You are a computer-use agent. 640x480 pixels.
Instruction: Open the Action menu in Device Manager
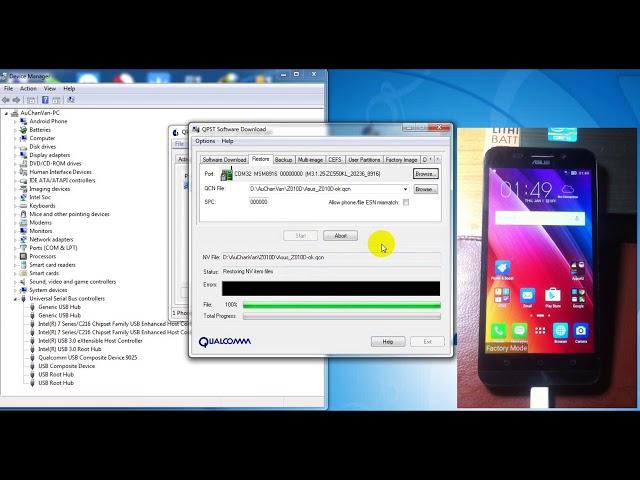pos(28,88)
